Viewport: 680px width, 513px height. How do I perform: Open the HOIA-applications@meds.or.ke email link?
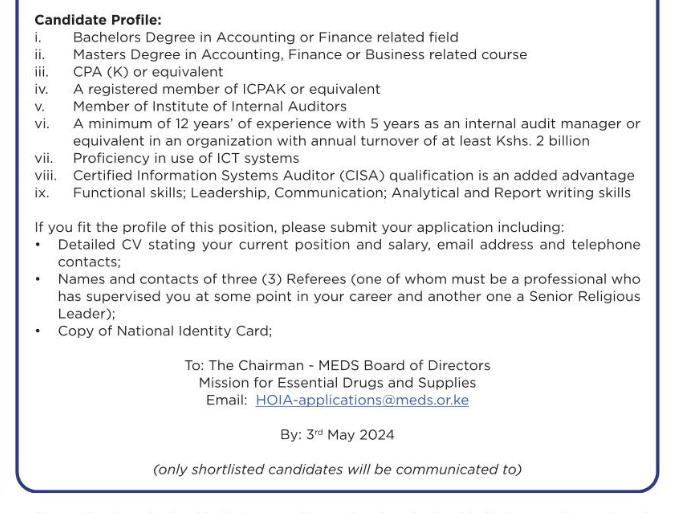pyautogui.click(x=362, y=400)
